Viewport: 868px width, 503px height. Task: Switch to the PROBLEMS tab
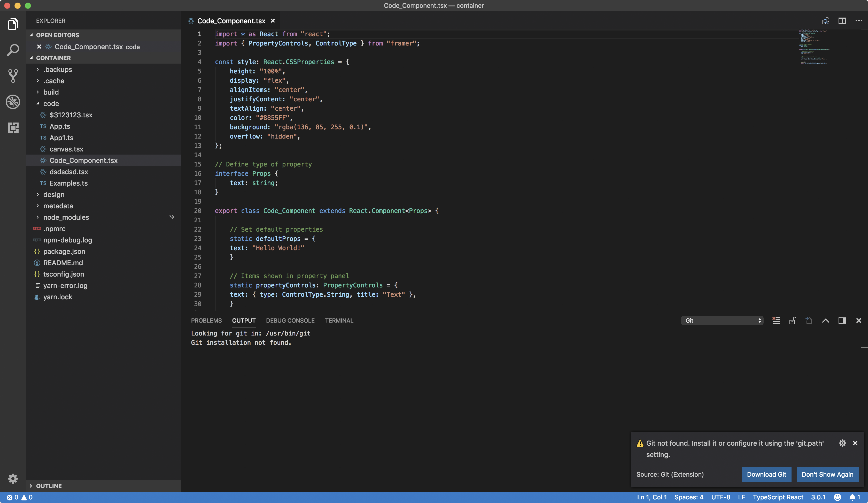[206, 321]
